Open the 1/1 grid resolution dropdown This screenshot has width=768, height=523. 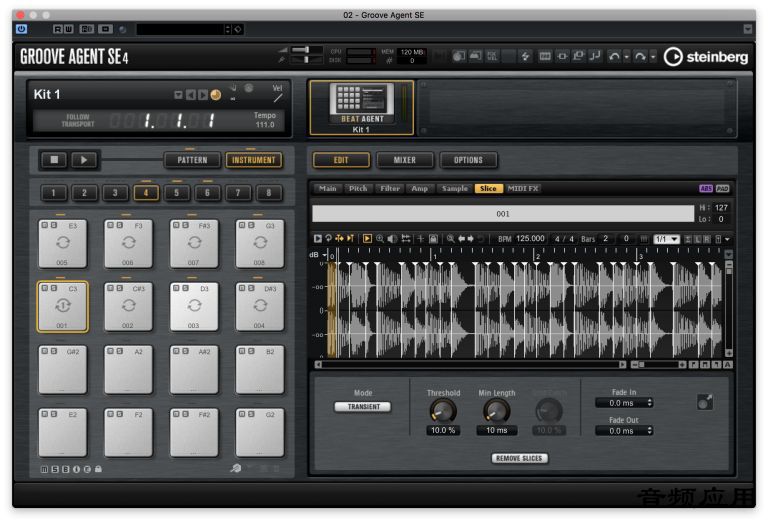(x=667, y=239)
